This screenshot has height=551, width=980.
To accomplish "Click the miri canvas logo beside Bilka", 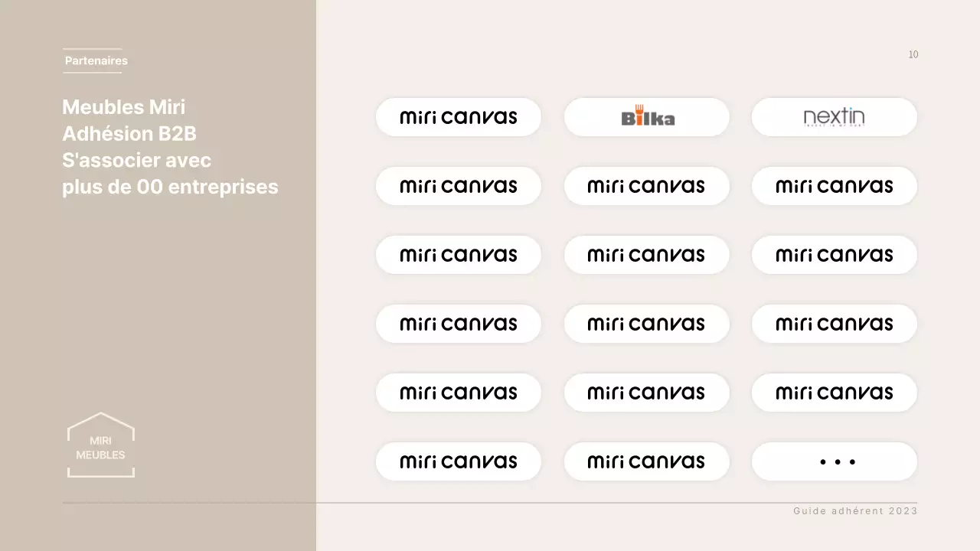I will click(459, 117).
